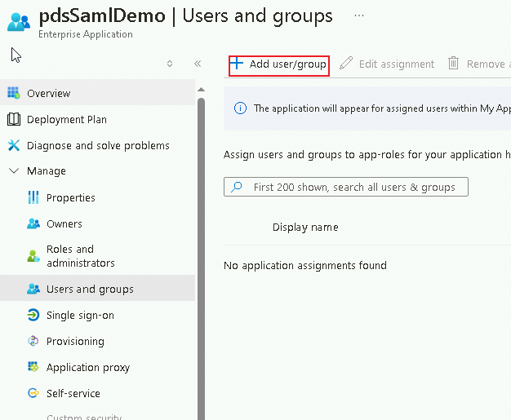Image resolution: width=511 pixels, height=420 pixels.
Task: Click the Edit assignment pencil icon
Action: click(346, 63)
